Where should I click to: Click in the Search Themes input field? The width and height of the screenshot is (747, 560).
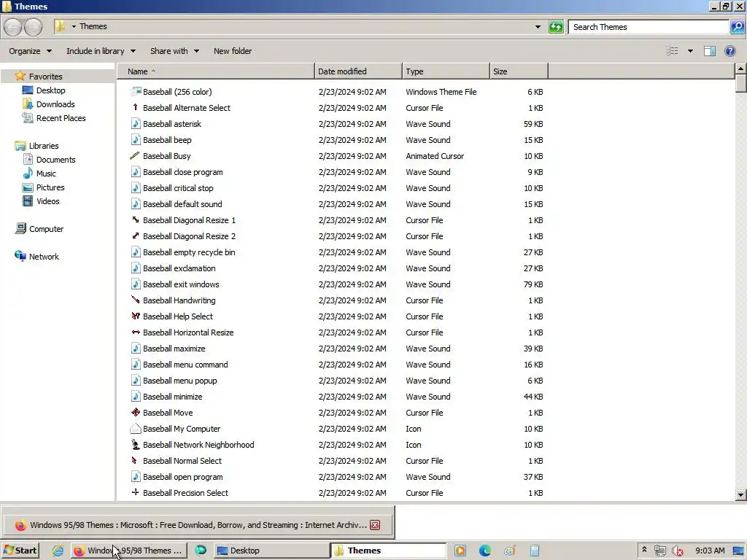point(649,27)
